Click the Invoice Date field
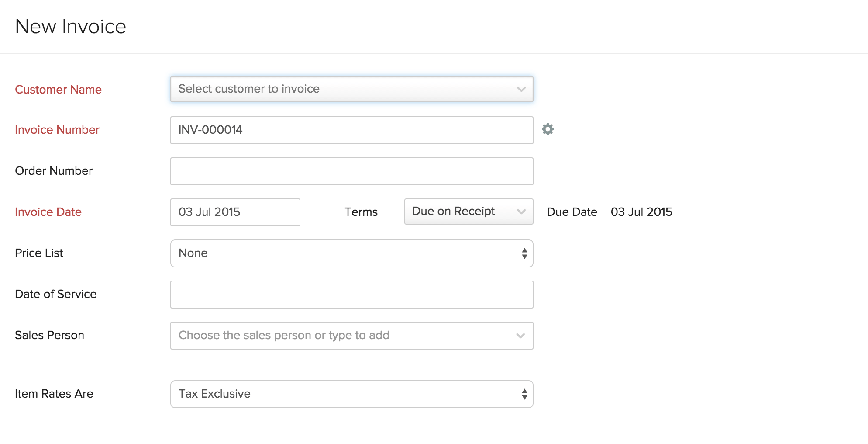The width and height of the screenshot is (868, 444). click(235, 212)
